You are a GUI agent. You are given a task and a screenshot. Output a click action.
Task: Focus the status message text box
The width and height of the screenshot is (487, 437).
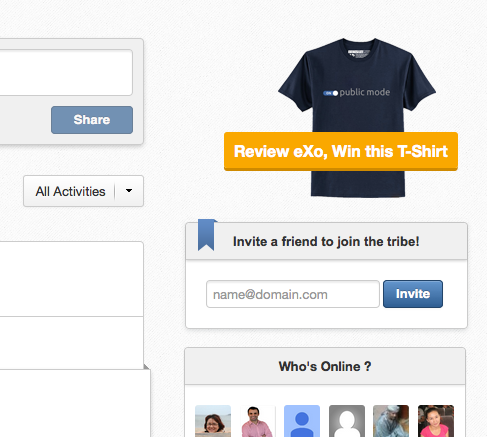[x=66, y=72]
